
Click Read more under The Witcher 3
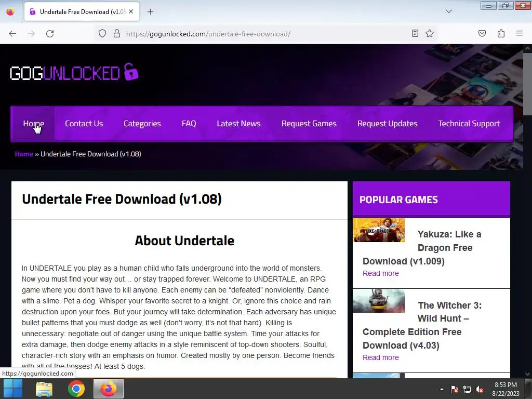point(381,357)
